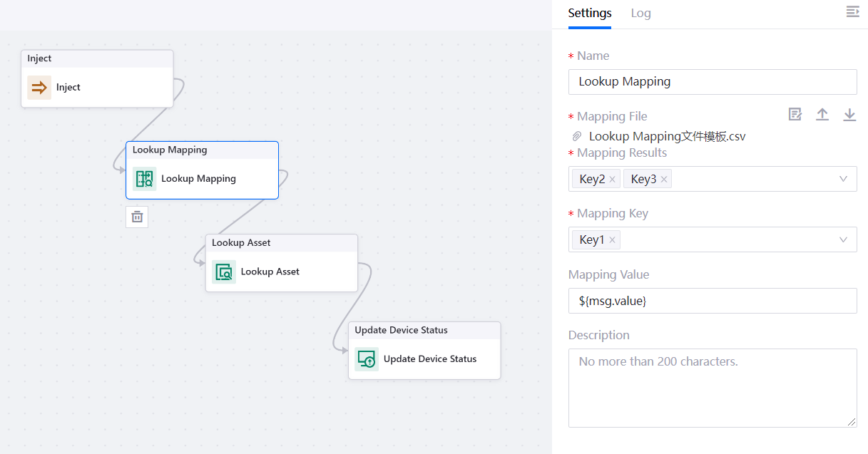Delete the Lookup Mapping node via trash icon
Screen dimensions: 868x454
pos(137,216)
